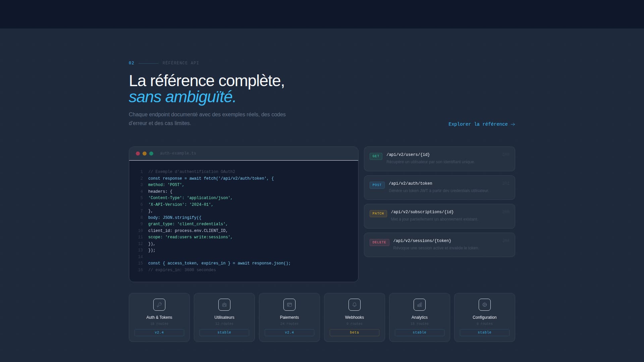Click the '8 routes' text under Configuration

pos(485,324)
